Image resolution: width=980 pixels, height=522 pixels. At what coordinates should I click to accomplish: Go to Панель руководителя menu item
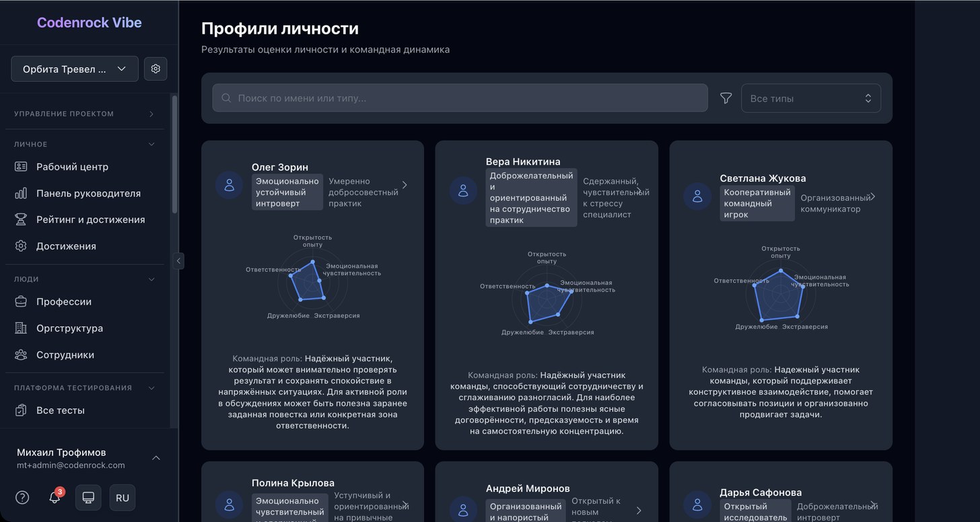[x=85, y=193]
